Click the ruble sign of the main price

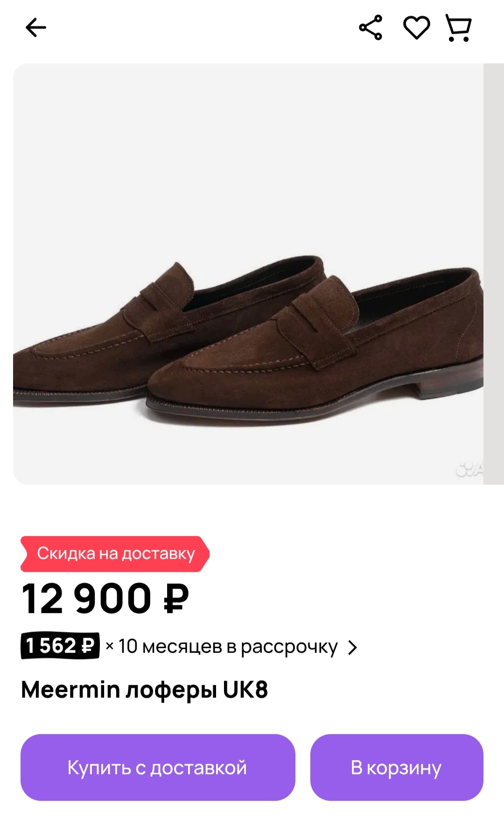(176, 599)
